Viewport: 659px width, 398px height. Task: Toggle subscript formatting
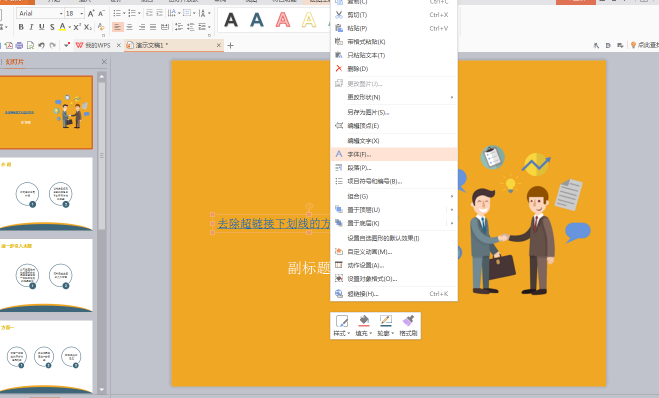(x=87, y=27)
